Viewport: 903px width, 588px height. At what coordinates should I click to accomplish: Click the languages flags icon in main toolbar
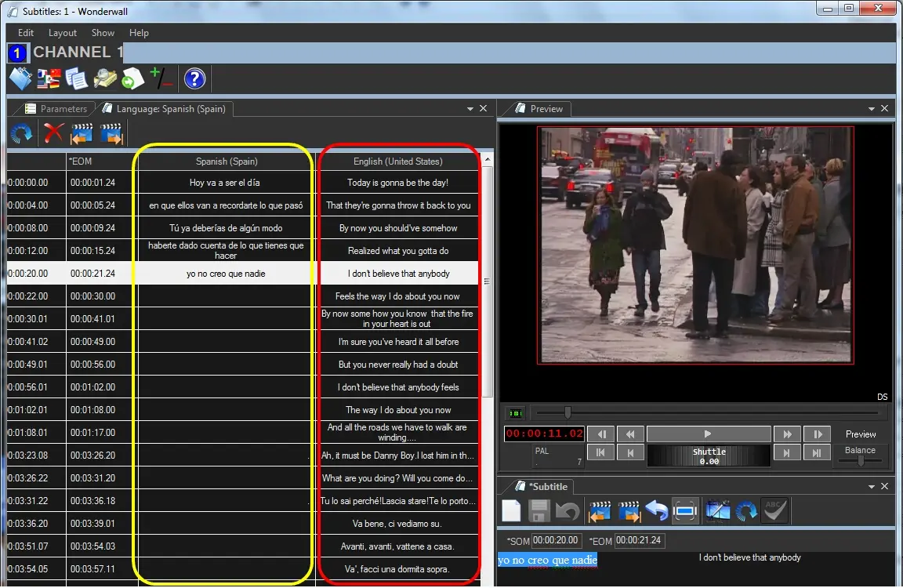point(49,78)
